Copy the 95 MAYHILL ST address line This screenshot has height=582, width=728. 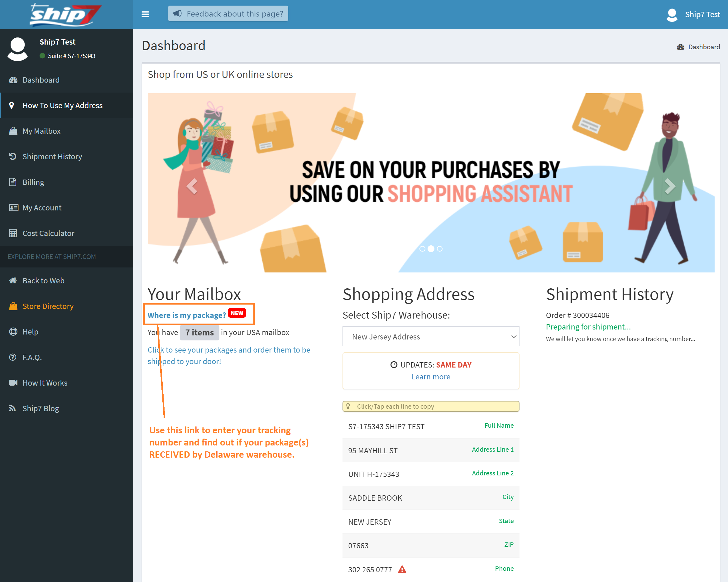373,450
